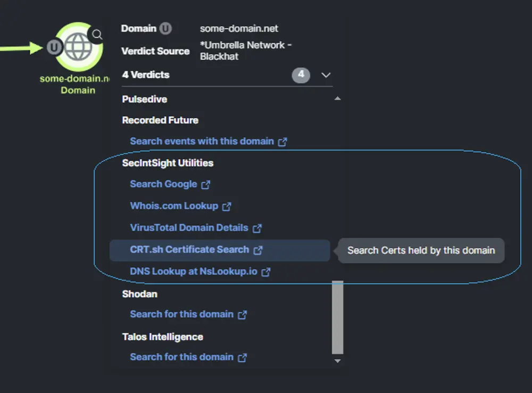This screenshot has width=532, height=393.
Task: Expand the 4 Verdicts dropdown chevron
Action: (x=326, y=75)
